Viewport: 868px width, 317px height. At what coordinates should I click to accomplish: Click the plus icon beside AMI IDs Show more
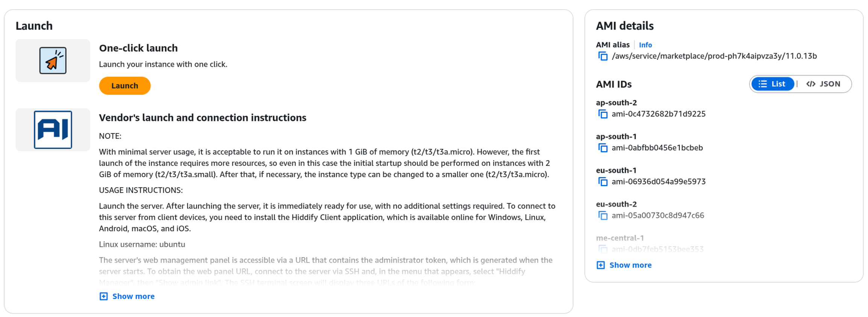(x=600, y=265)
